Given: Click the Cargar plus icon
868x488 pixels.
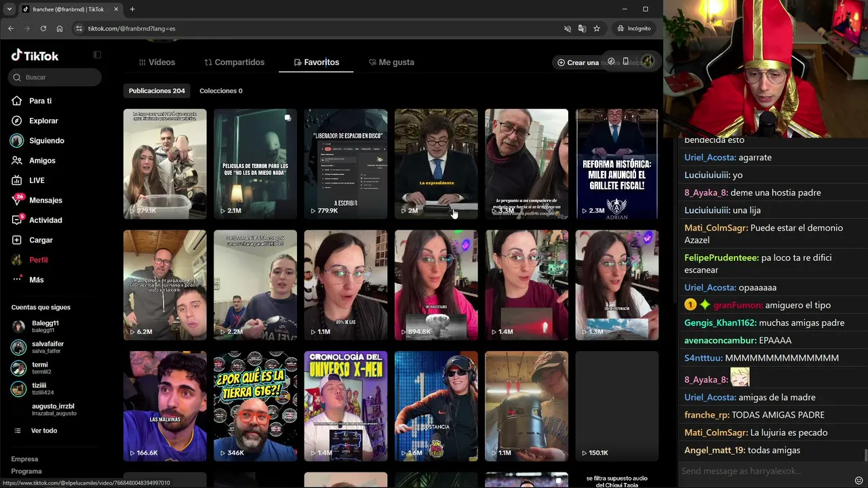Looking at the screenshot, I should pos(17,240).
